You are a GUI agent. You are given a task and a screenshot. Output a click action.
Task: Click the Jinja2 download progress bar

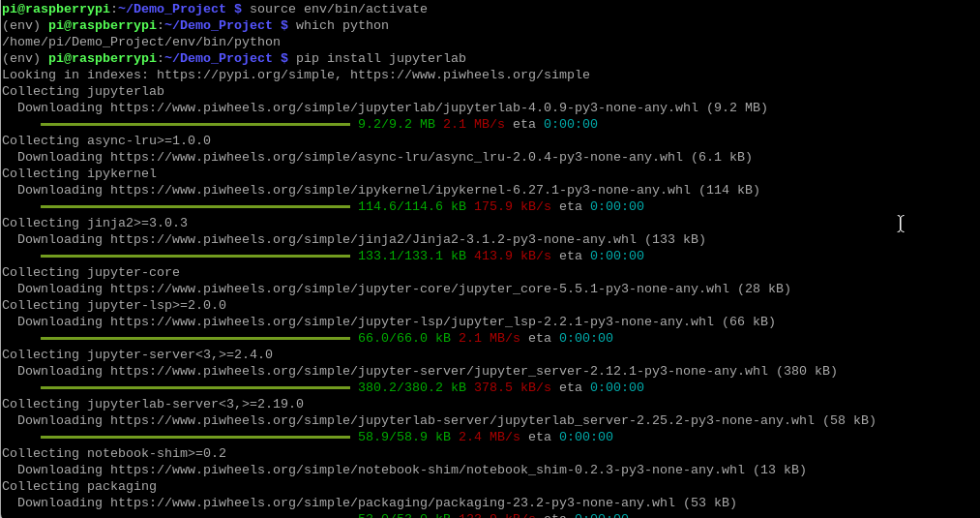[195, 256]
